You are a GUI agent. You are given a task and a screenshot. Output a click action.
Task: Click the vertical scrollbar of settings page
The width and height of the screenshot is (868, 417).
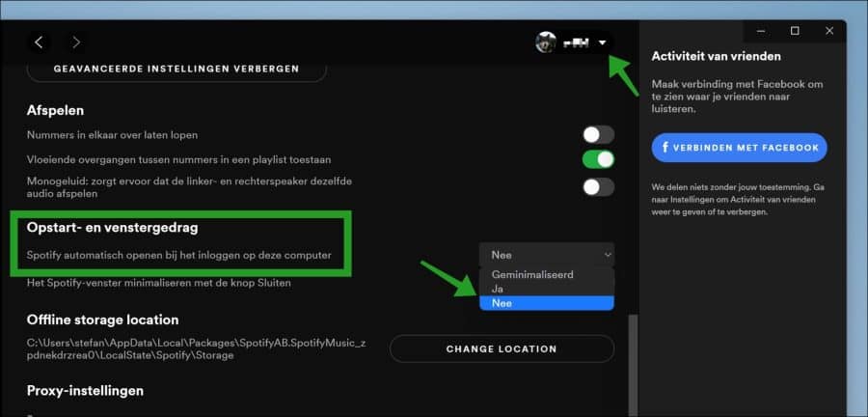point(635,366)
